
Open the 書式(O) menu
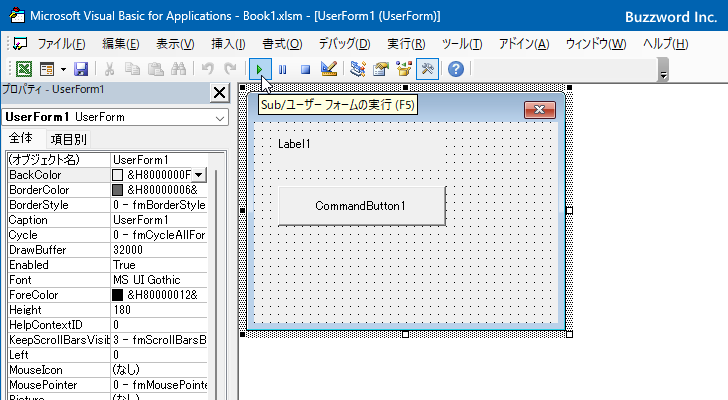[282, 44]
